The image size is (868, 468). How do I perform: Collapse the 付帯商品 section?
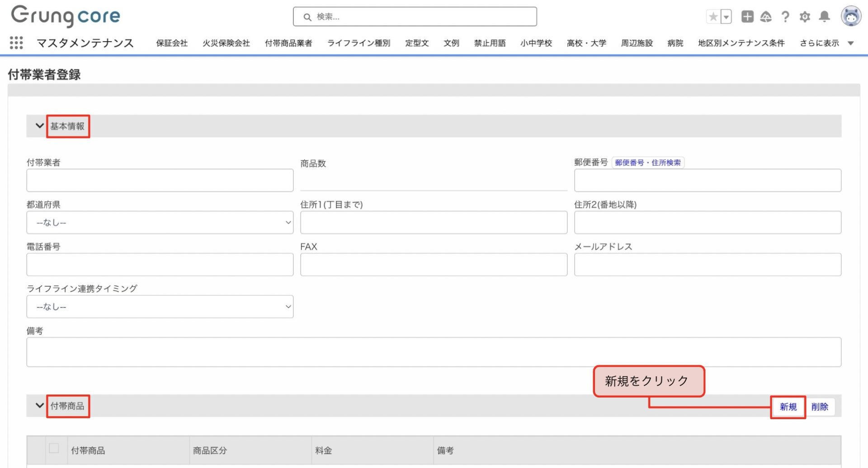coord(40,406)
